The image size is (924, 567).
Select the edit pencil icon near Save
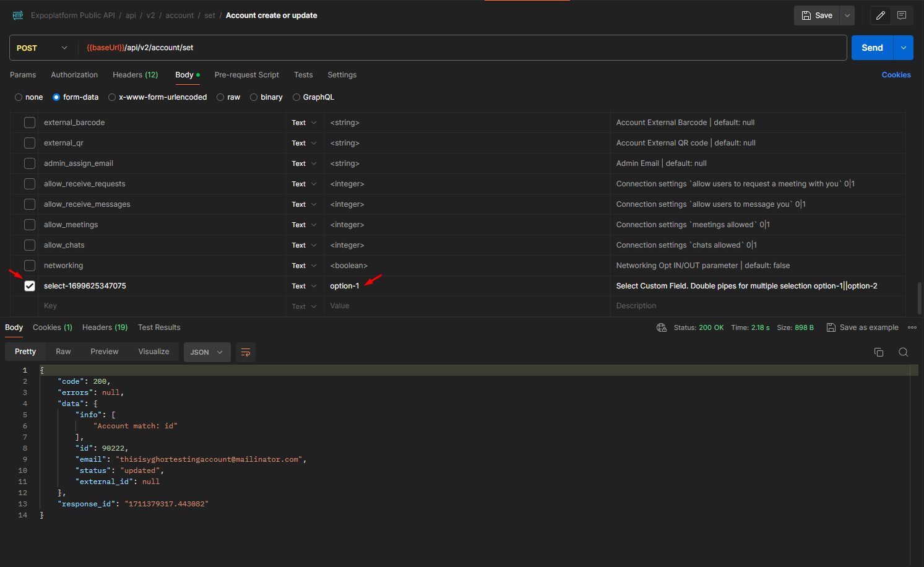point(880,15)
